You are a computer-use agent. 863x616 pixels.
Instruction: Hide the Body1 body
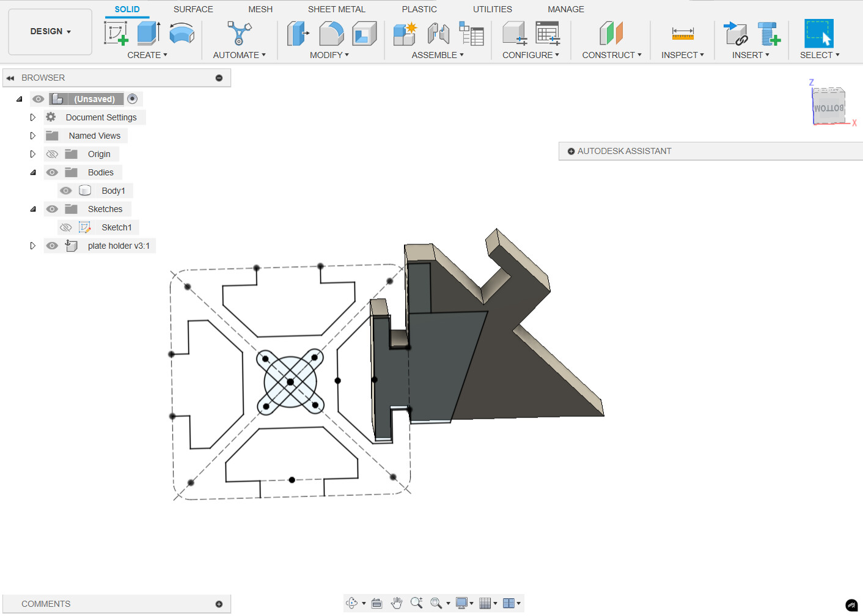pos(65,190)
